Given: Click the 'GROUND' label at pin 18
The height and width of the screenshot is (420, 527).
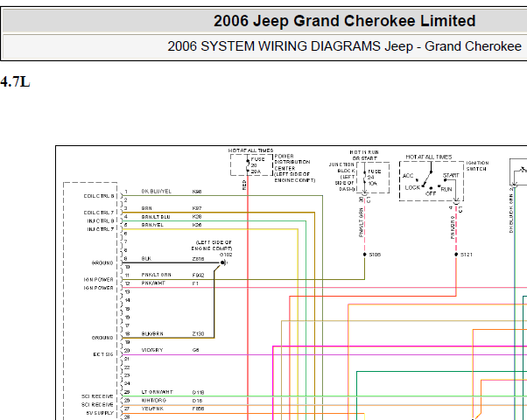Looking at the screenshot, I should 102,338.
